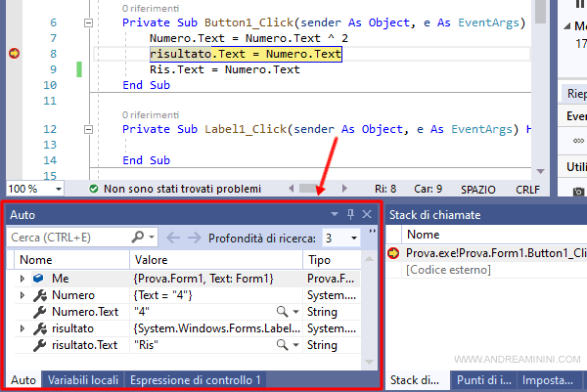Click the magnifier search icon in Cerca box
Viewport: 587px width, 392px height.
(x=138, y=238)
